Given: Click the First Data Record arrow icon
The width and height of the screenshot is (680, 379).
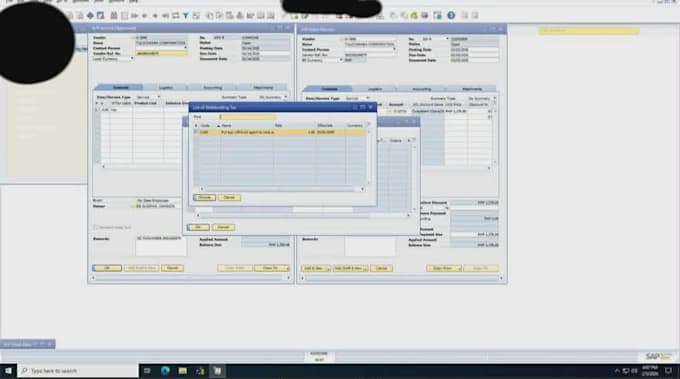Looking at the screenshot, I should (134, 16).
